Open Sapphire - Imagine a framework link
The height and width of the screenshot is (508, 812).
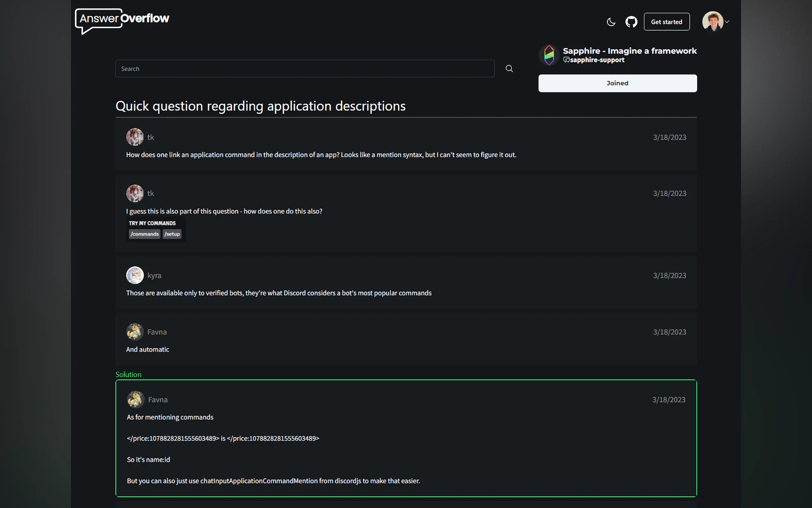point(629,51)
